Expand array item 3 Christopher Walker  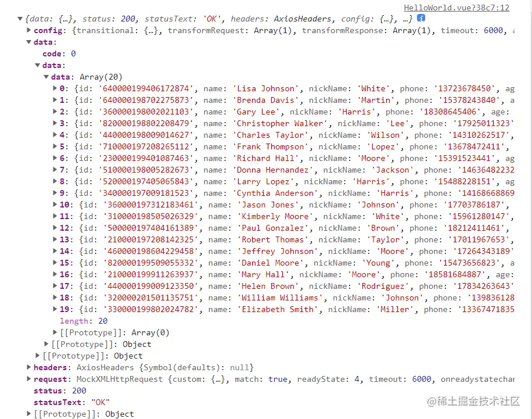55,123
